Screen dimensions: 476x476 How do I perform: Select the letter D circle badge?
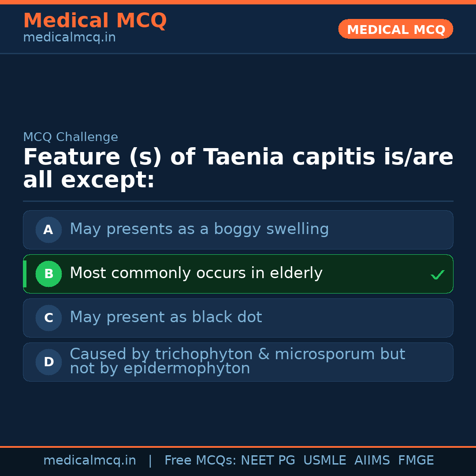point(48,362)
